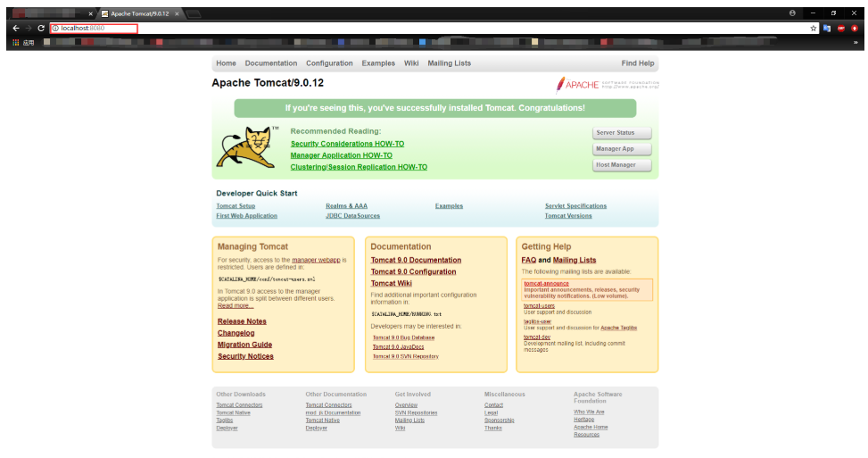Open Examples link under Developer Quick Start
The image size is (868, 458).
pos(449,206)
